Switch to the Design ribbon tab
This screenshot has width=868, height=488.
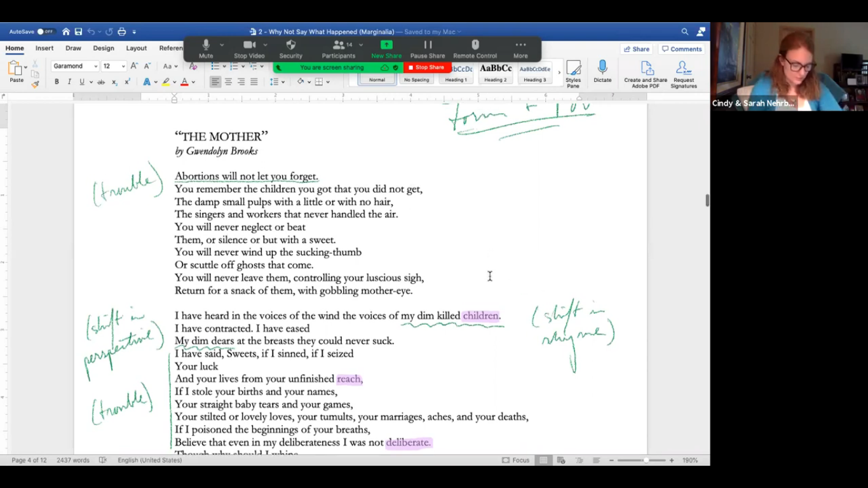point(104,48)
